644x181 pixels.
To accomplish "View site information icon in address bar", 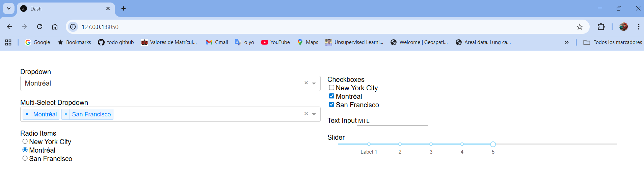I will tap(73, 27).
